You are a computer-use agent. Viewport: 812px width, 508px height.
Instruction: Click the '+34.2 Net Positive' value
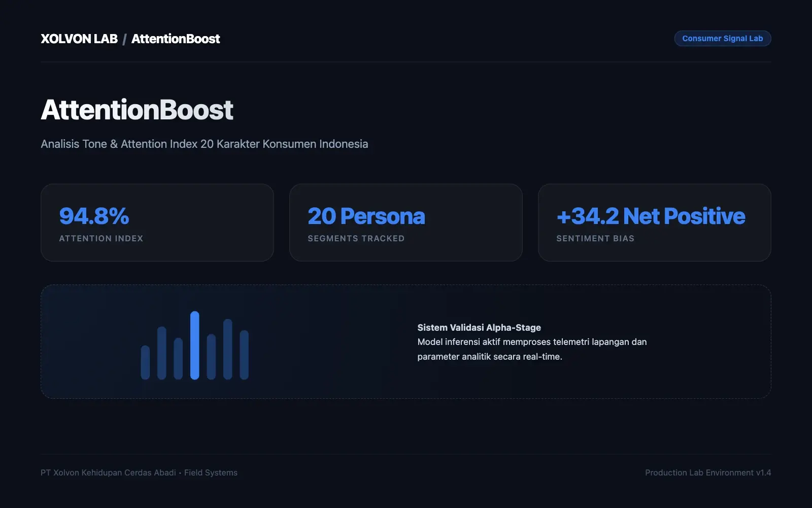(x=651, y=216)
